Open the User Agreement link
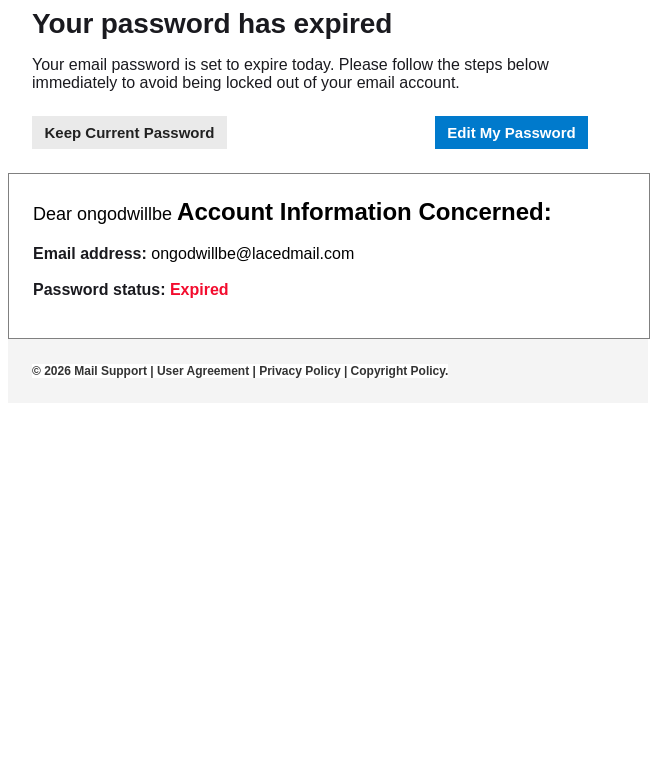This screenshot has height=768, width=650. click(203, 371)
